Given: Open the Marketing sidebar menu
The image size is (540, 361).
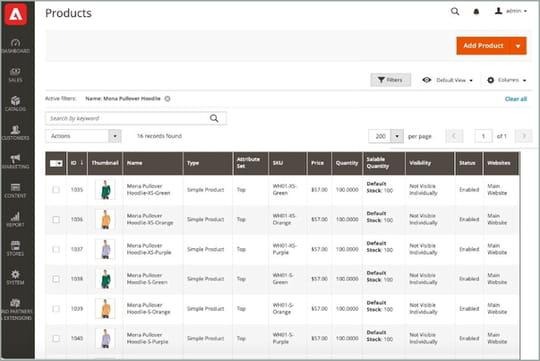Looking at the screenshot, I should pos(15,162).
